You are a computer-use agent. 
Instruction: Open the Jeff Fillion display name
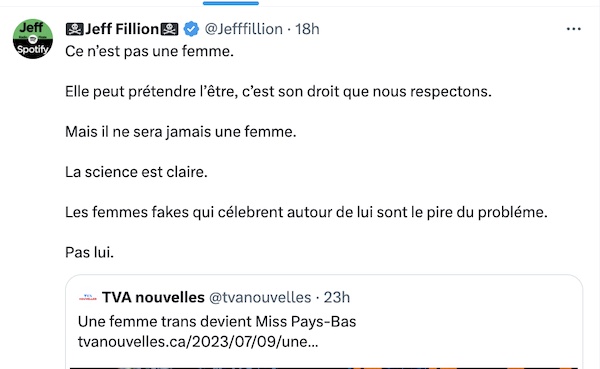pyautogui.click(x=122, y=29)
